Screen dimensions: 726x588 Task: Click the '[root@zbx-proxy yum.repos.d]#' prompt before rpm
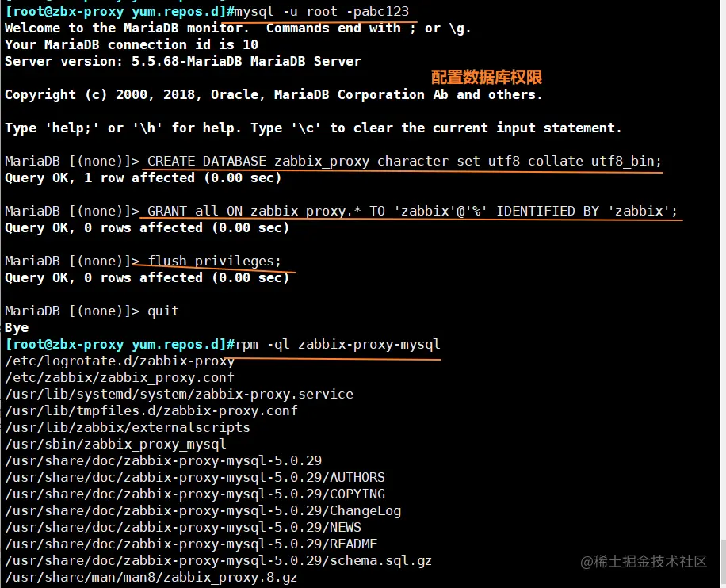tap(120, 345)
